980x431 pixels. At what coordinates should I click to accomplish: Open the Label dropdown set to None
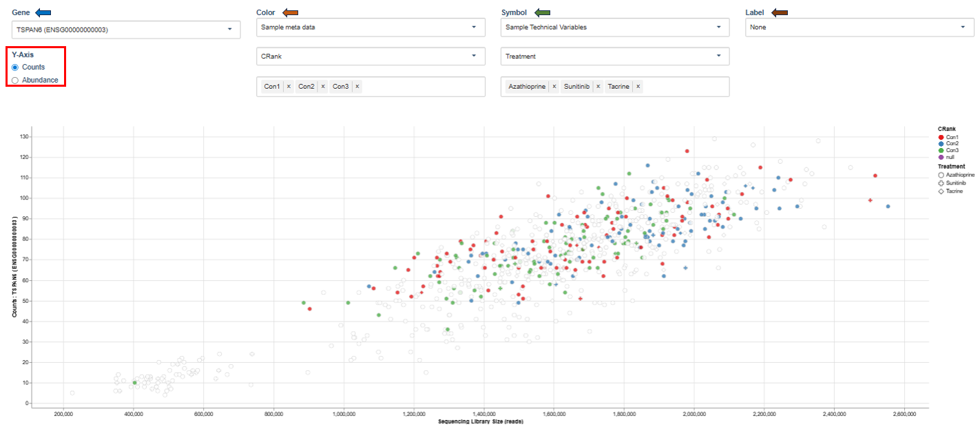point(859,28)
